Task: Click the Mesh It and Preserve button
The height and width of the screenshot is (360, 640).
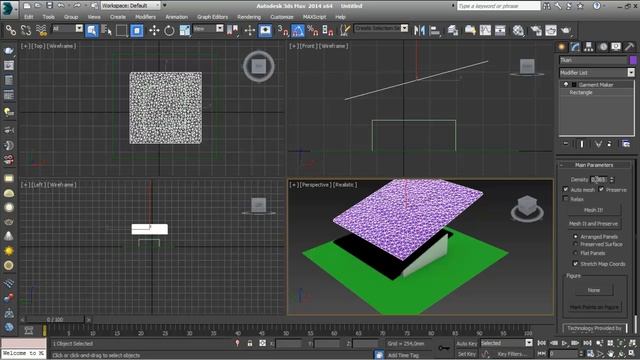Action: click(x=593, y=224)
